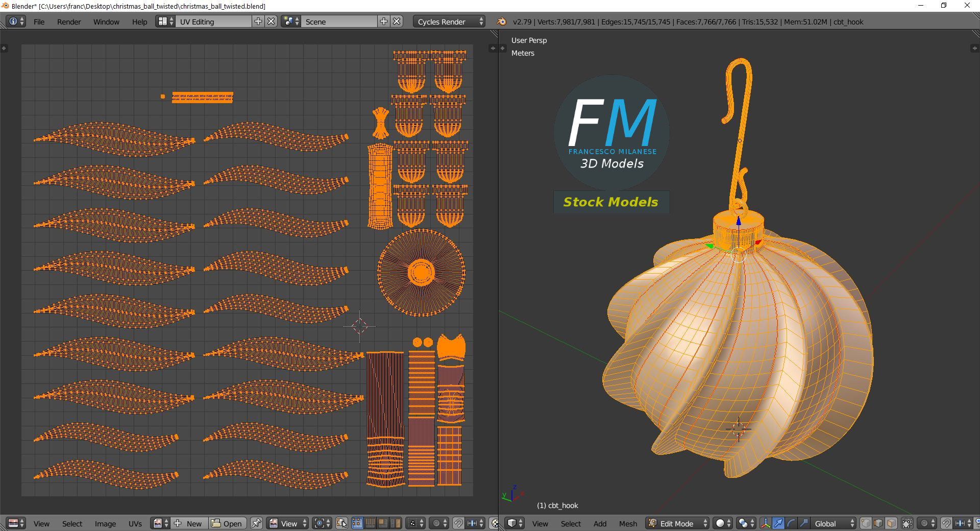This screenshot has height=531, width=980.
Task: Toggle 3D manipulator widget visibility
Action: [765, 523]
